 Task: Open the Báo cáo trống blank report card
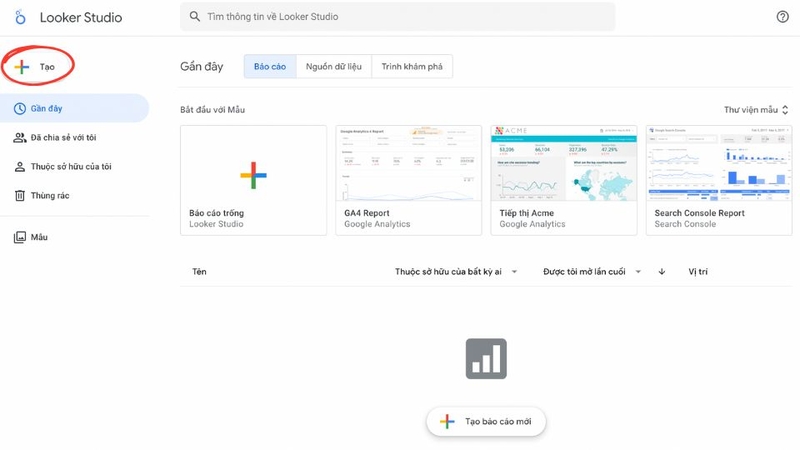[x=254, y=180]
